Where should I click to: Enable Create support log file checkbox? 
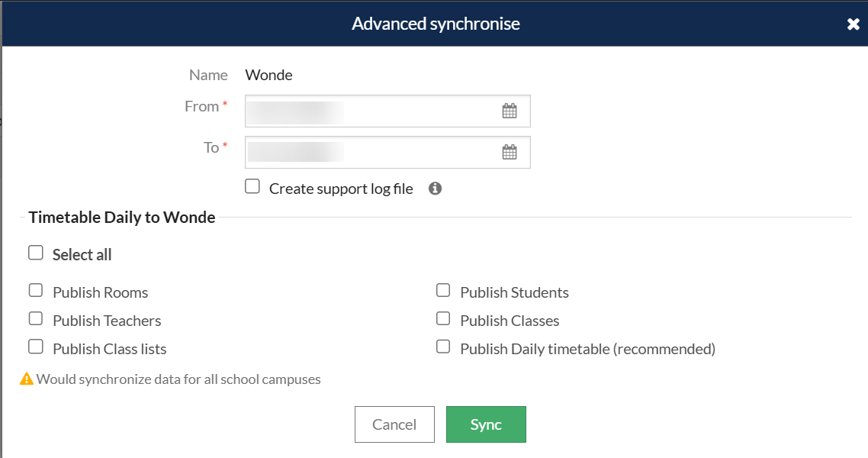tap(252, 187)
